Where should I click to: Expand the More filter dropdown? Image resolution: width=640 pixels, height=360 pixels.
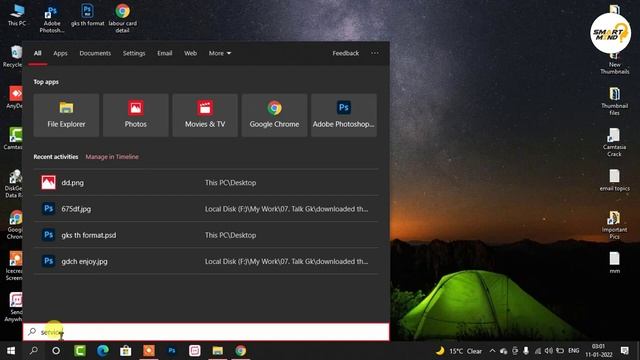coord(220,53)
